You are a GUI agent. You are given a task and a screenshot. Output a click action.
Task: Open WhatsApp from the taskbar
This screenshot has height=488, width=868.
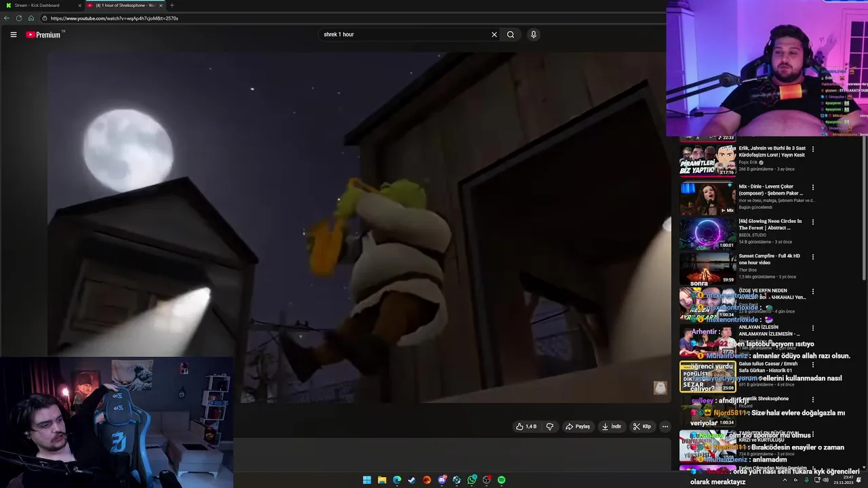click(471, 480)
